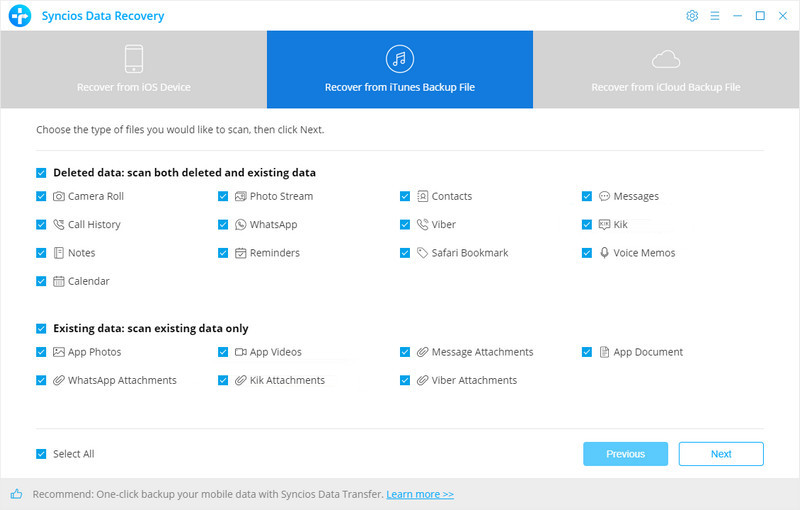Uncheck the Kik Attachments checkbox
The height and width of the screenshot is (510, 800).
tap(223, 380)
